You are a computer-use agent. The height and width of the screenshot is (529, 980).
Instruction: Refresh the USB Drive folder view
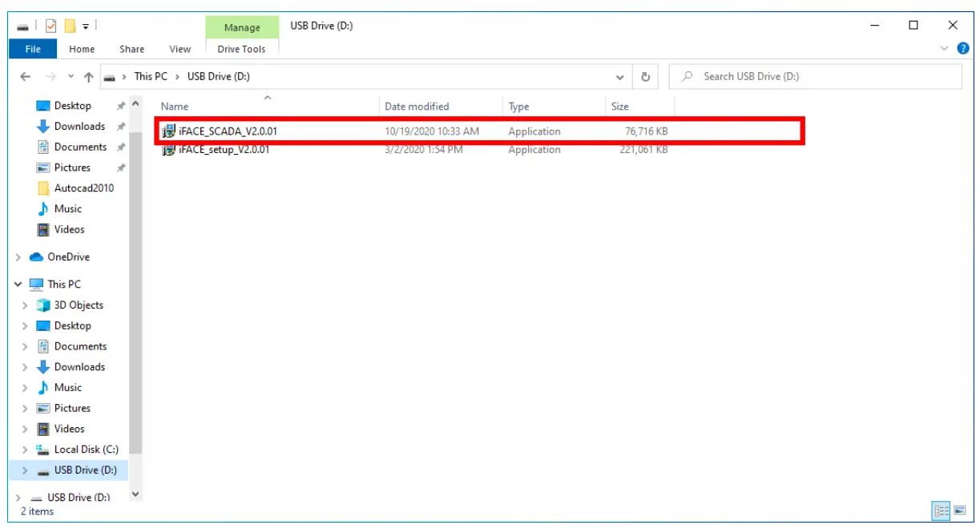pyautogui.click(x=645, y=77)
